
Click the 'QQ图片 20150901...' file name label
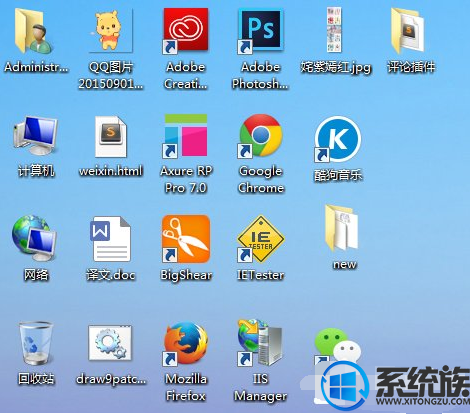(x=111, y=75)
